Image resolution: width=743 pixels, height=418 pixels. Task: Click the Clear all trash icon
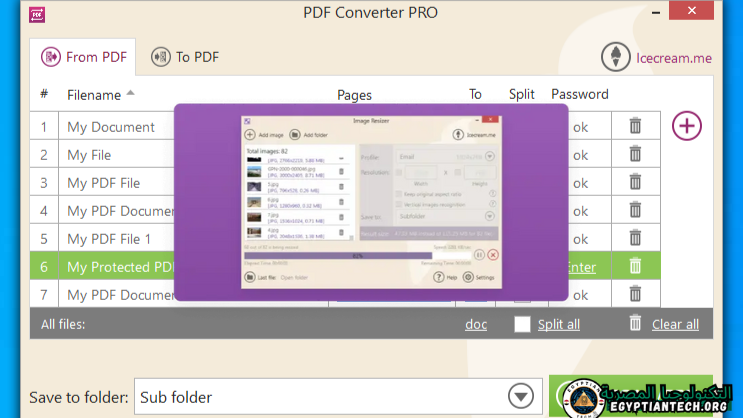coord(635,323)
